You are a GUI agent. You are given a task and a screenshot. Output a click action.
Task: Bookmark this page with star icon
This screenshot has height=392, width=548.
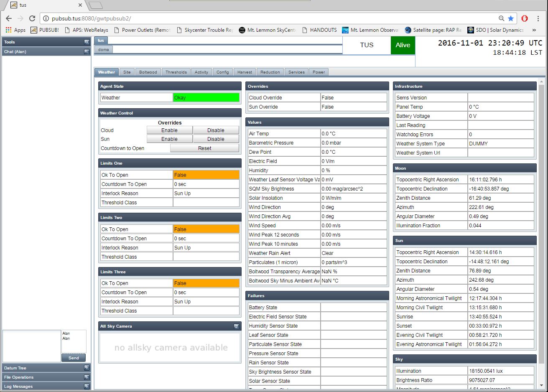click(511, 18)
